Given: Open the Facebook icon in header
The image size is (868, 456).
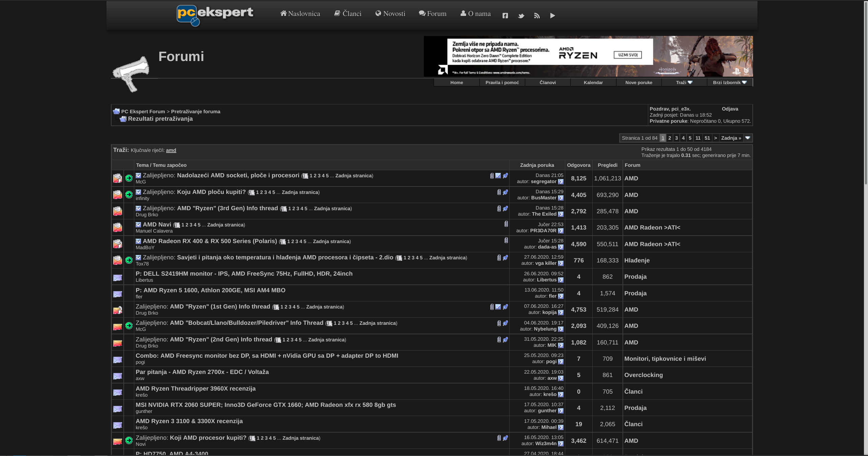Looking at the screenshot, I should (505, 16).
